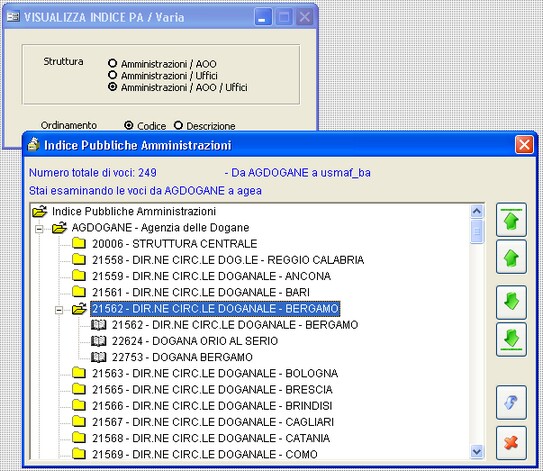Click the previous page green up arrow
The height and width of the screenshot is (471, 543).
pyautogui.click(x=511, y=257)
